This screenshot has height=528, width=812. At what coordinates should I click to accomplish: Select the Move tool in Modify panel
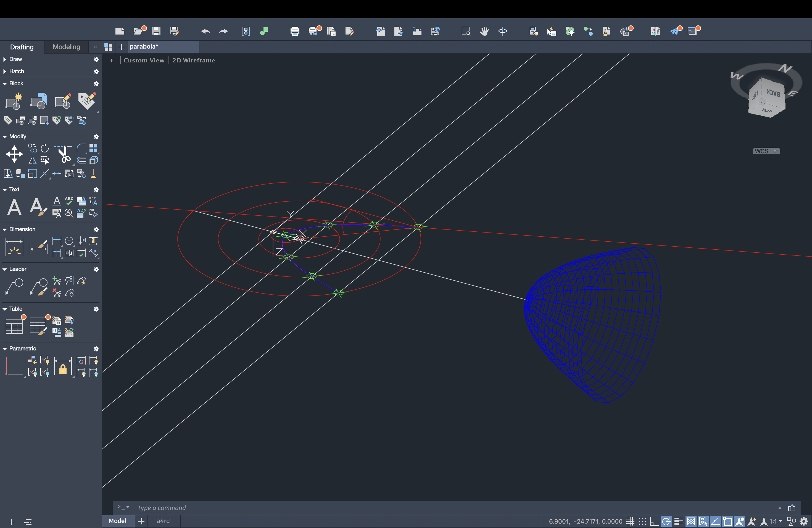pyautogui.click(x=14, y=154)
